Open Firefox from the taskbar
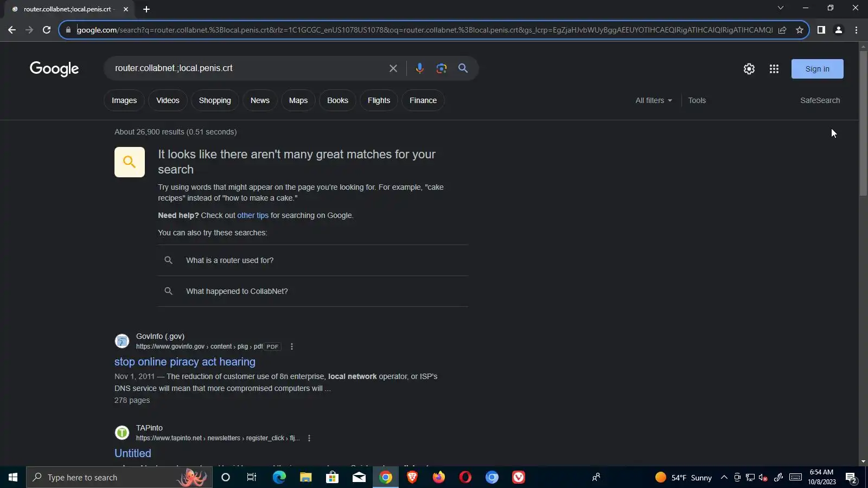The image size is (868, 488). pos(439,478)
